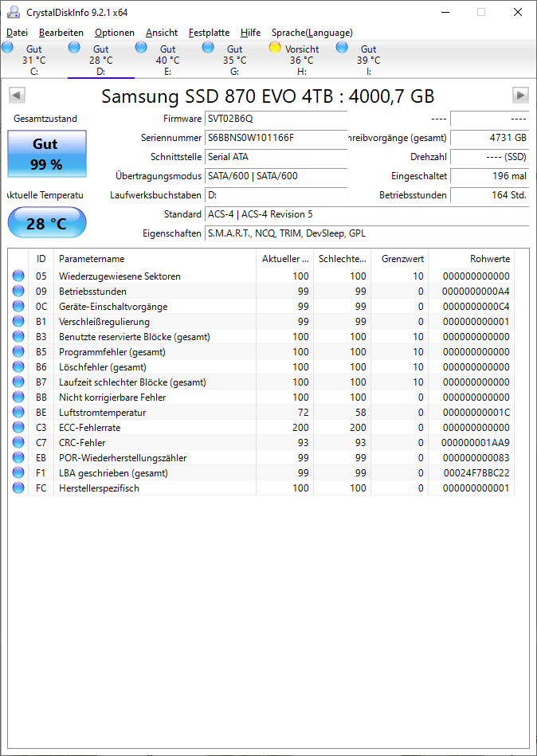Select the Luftstromtemperatur parameter name
The width and height of the screenshot is (537, 756).
102,412
